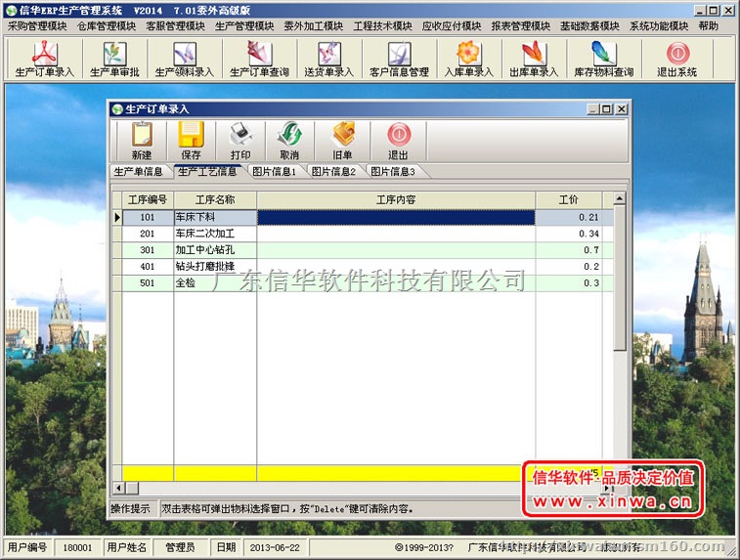Switch to the 生产单信息 tab
Image resolution: width=740 pixels, height=560 pixels.
point(138,172)
